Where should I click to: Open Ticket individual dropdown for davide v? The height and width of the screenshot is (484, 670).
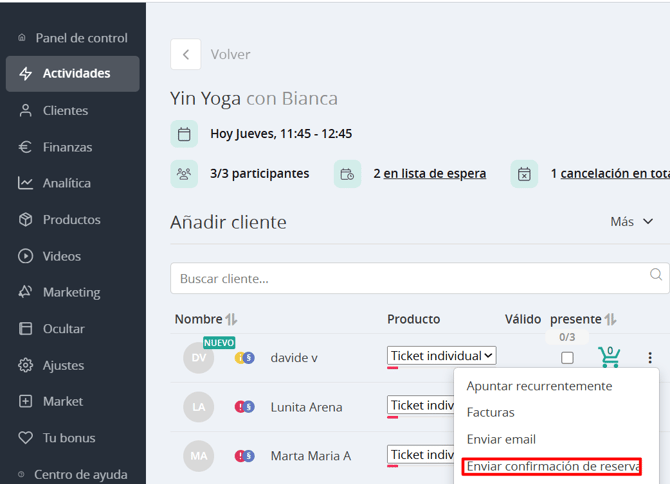coord(442,355)
